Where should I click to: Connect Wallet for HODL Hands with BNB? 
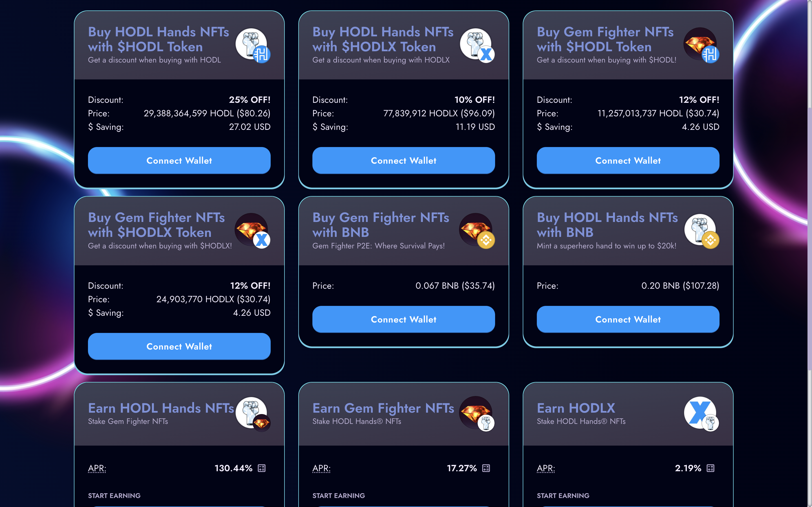click(x=628, y=319)
